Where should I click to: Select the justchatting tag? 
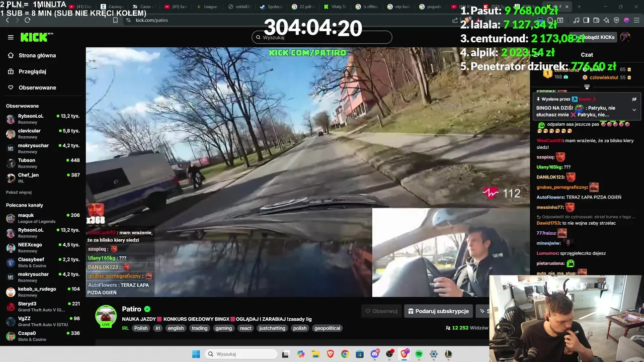pos(272,328)
